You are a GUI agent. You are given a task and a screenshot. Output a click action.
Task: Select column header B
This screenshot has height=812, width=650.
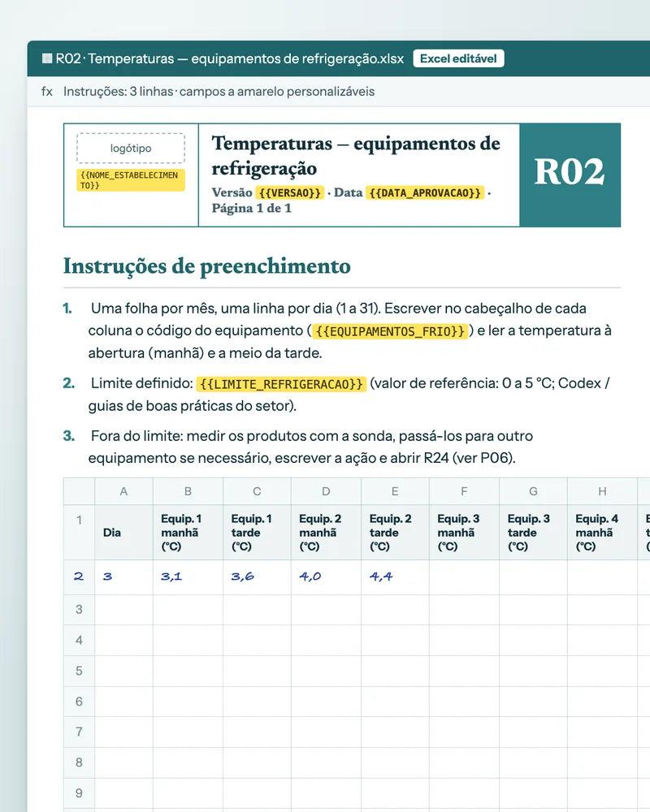(188, 491)
